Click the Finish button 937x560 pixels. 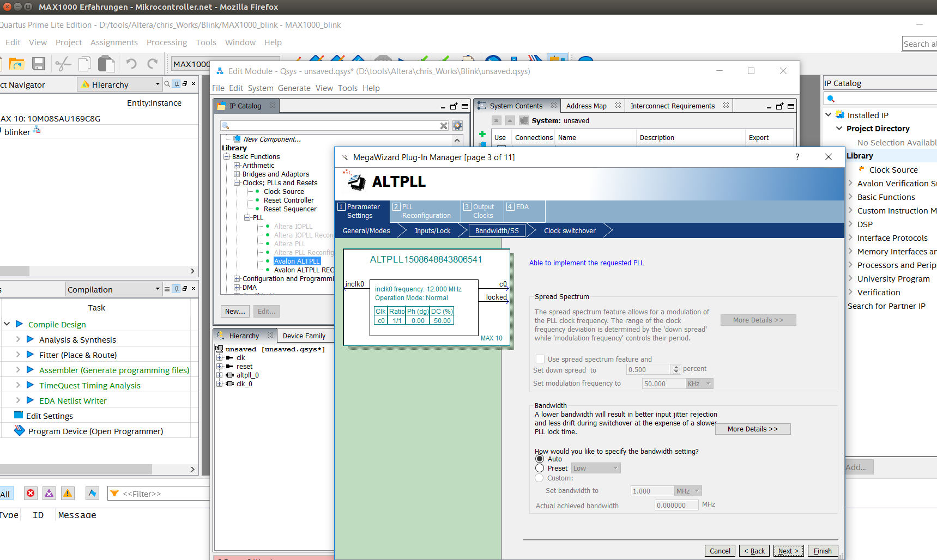[x=823, y=551]
